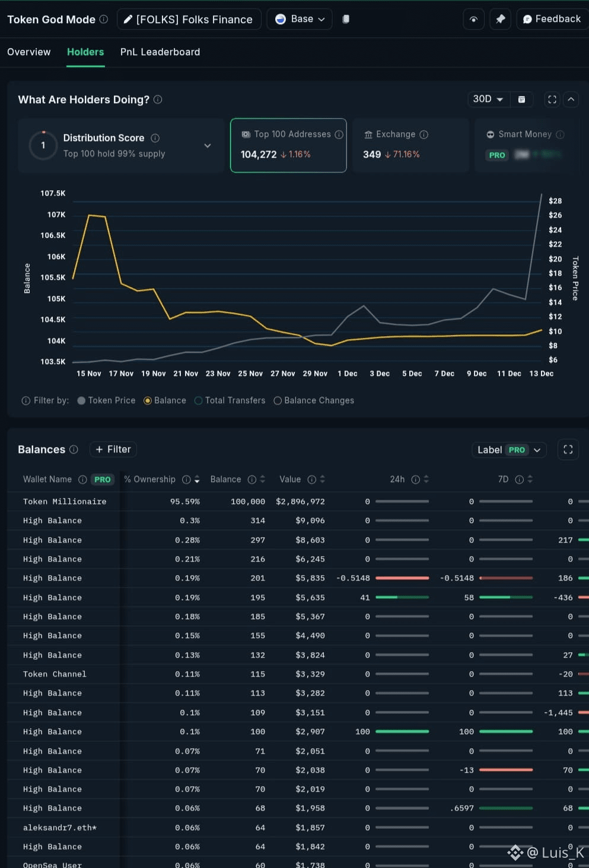Click info icon beside 7D column

click(519, 480)
